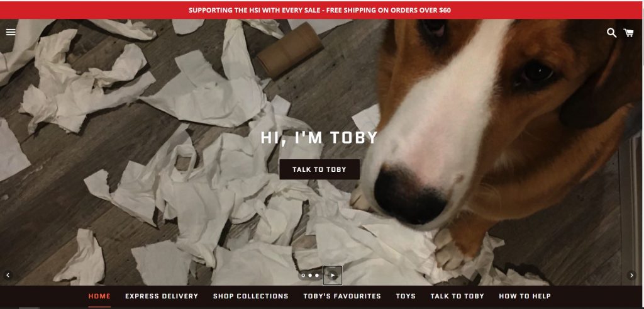The width and height of the screenshot is (644, 309).
Task: Expand the How to Help menu
Action: point(525,296)
